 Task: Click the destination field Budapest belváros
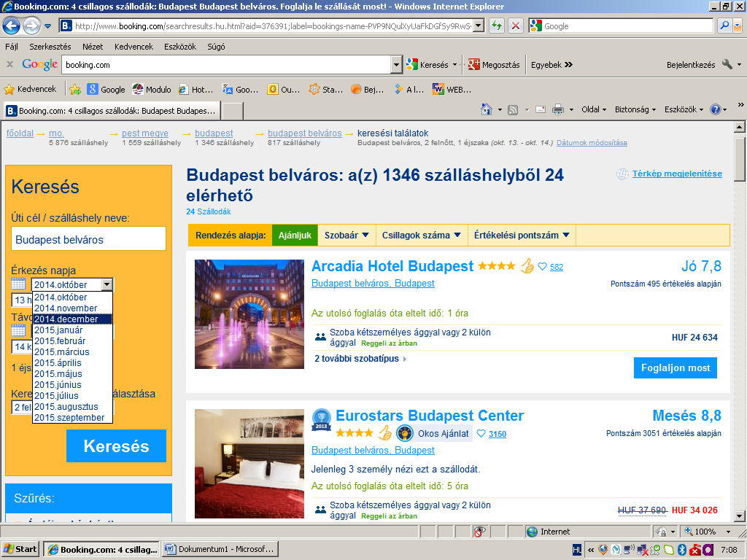[88, 239]
